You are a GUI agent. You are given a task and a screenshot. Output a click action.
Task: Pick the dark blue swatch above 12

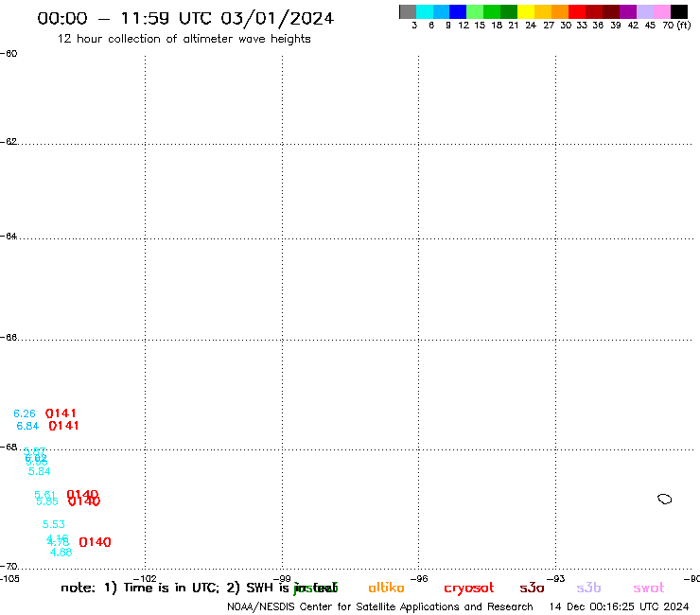coord(458,11)
